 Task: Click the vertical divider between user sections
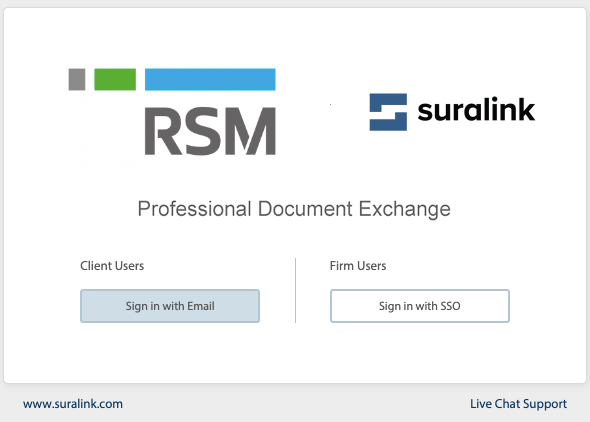pos(295,290)
